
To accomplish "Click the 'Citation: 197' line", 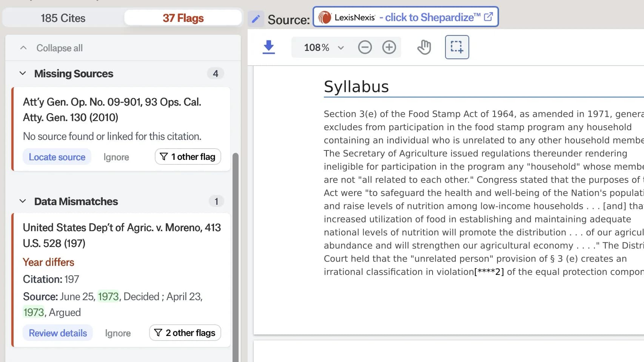I will coord(51,279).
